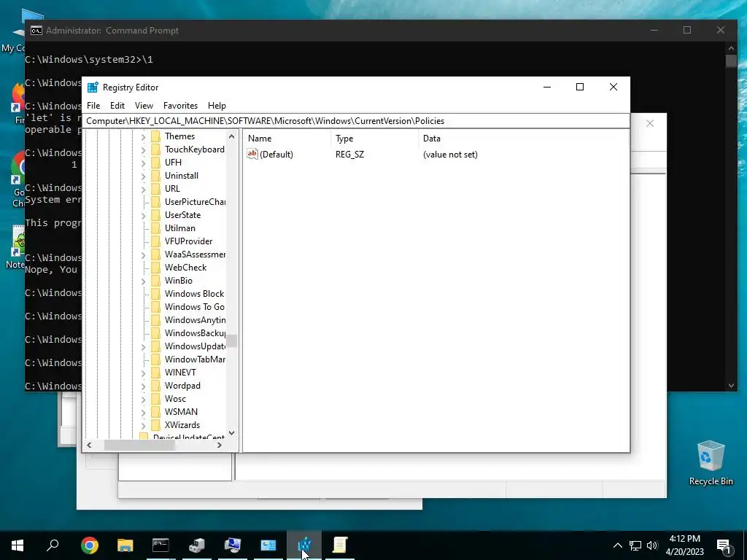Select the WindowTabManager folder icon
The width and height of the screenshot is (747, 560).
(155, 359)
